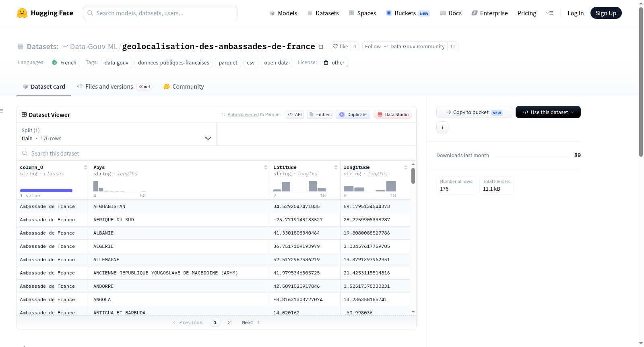Click the ANCIENNE REPUBLIQUE YOUGOSLAVE DE MACEDOINE cell
644x347 pixels.
point(180,273)
